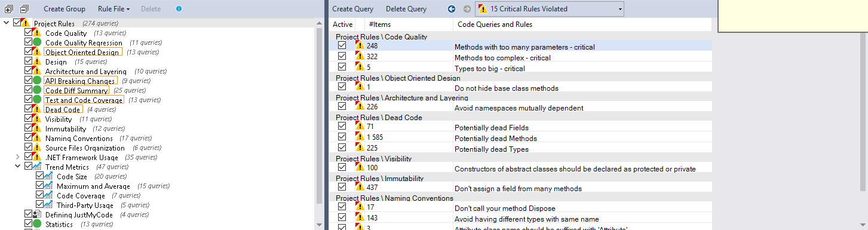The image size is (868, 230).
Task: Collapse the Trend Metrics node
Action: (x=17, y=167)
